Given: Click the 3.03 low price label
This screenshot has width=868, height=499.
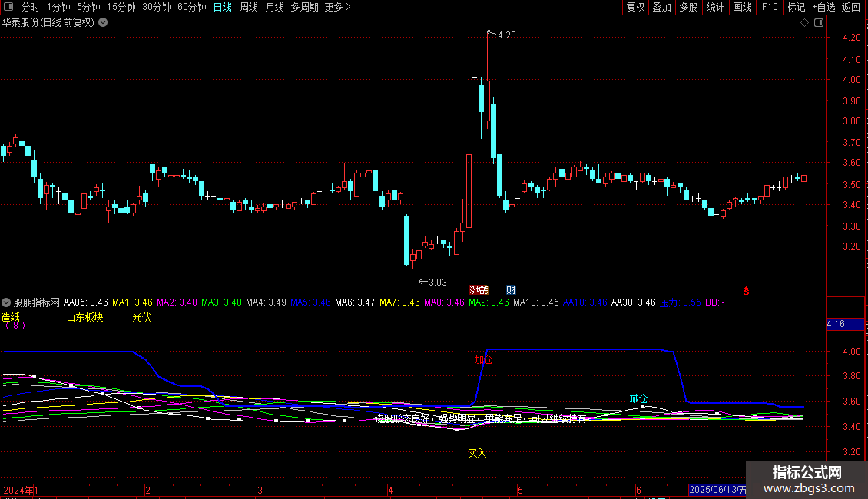Looking at the screenshot, I should pyautogui.click(x=437, y=283).
